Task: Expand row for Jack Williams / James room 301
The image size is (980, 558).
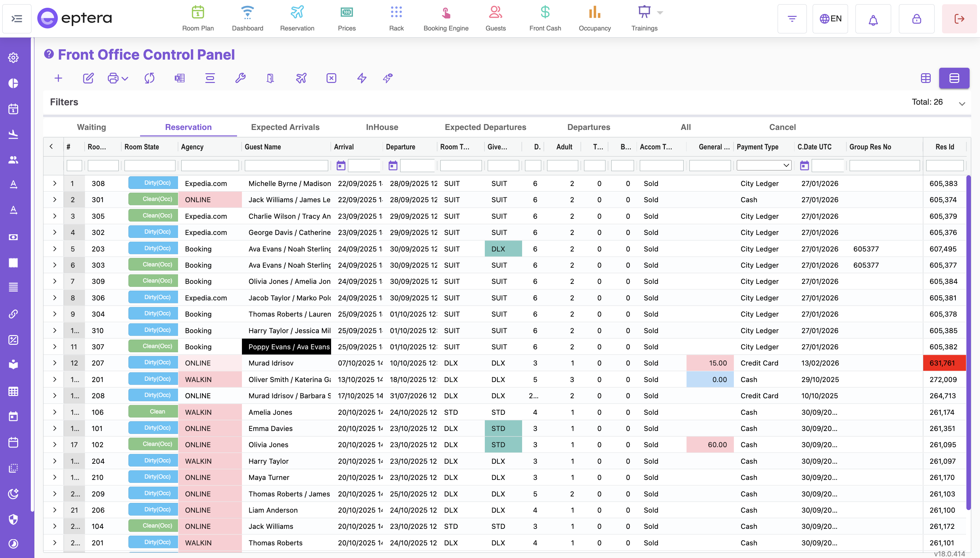Action: pyautogui.click(x=54, y=200)
